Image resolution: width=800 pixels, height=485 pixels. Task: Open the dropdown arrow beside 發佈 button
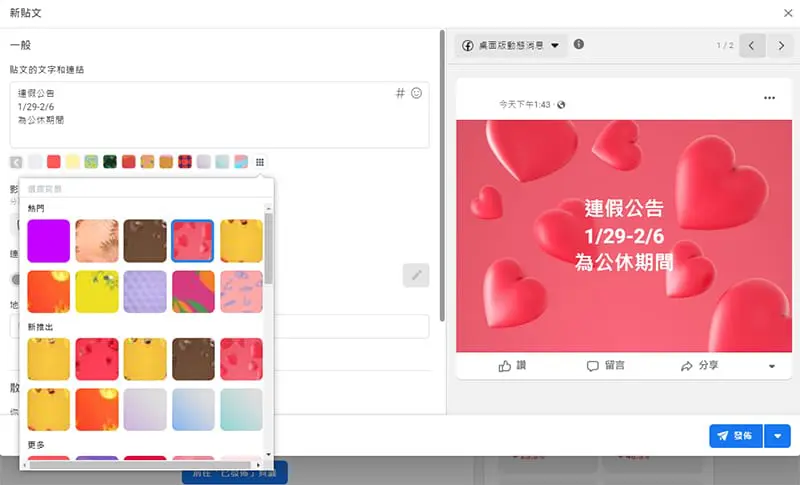(x=777, y=436)
